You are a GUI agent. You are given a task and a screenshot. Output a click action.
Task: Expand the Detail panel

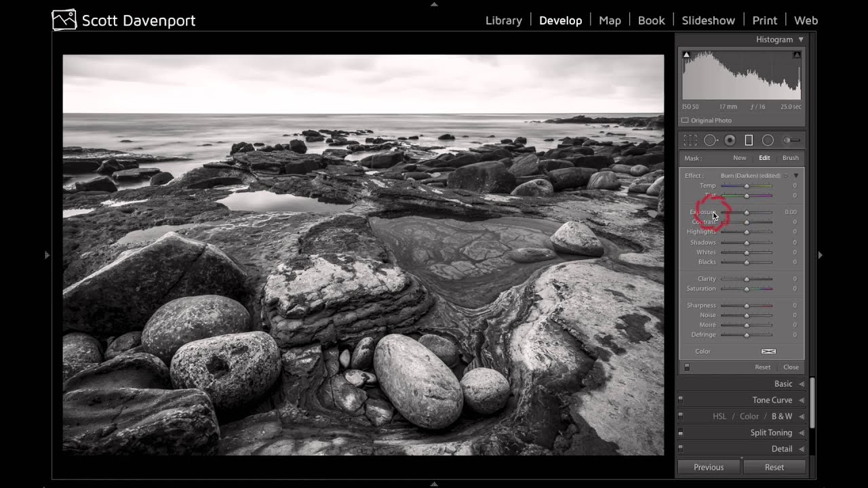pyautogui.click(x=802, y=449)
